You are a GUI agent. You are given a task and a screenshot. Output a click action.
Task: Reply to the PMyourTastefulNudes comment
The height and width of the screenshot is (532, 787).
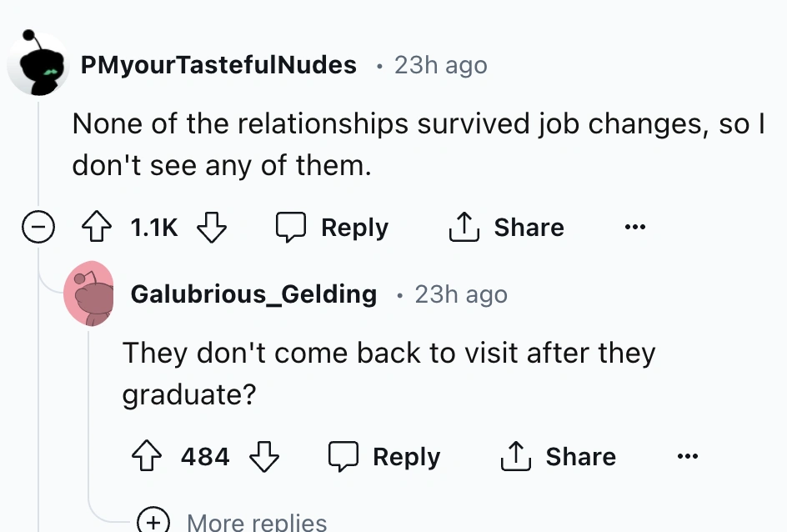coord(333,228)
